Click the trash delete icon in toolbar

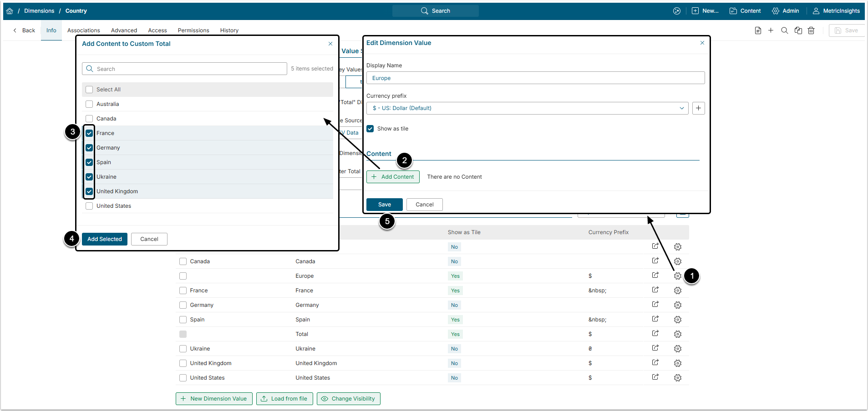811,30
